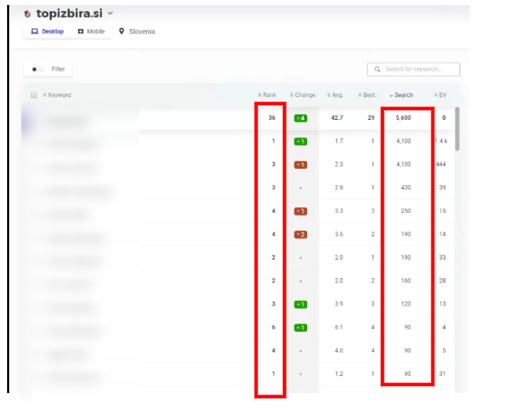Click the red -2 change badge
The width and height of the screenshot is (530, 420).
(x=301, y=235)
